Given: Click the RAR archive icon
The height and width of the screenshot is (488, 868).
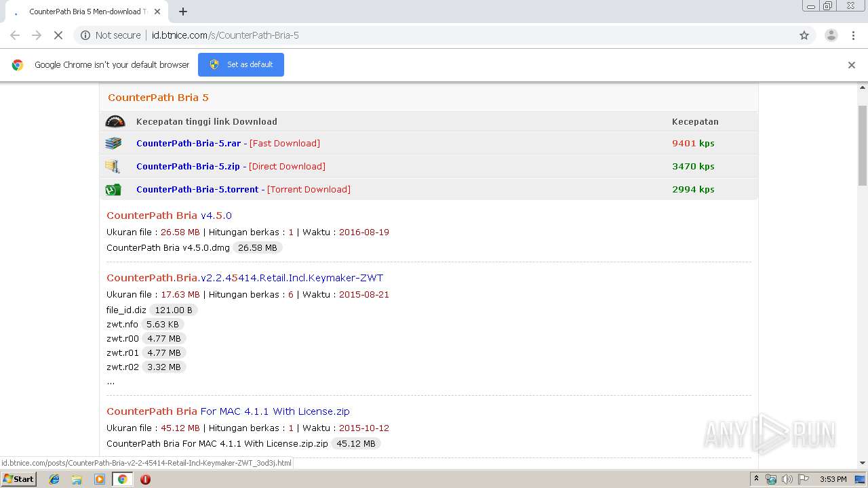Looking at the screenshot, I should pyautogui.click(x=113, y=143).
